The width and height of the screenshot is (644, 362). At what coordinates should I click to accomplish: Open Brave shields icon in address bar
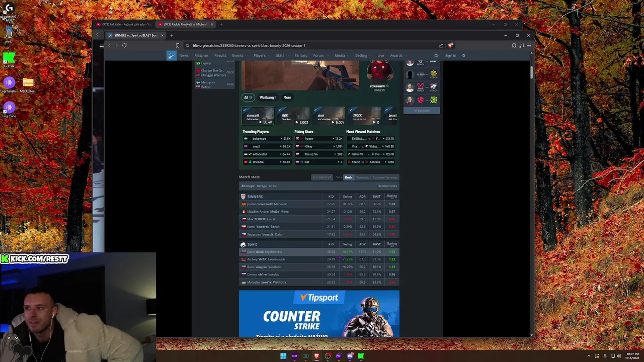pos(450,46)
